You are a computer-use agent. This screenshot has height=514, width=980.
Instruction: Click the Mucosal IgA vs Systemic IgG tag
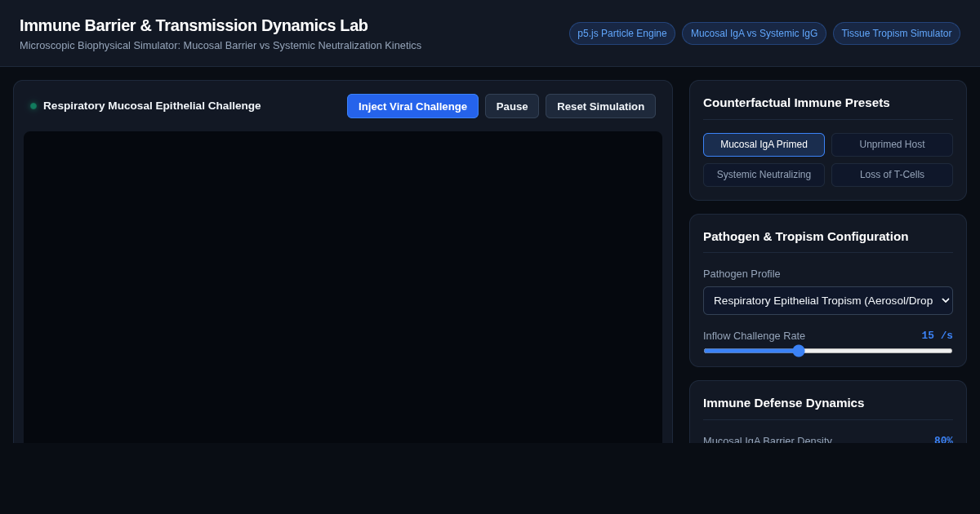click(x=754, y=33)
